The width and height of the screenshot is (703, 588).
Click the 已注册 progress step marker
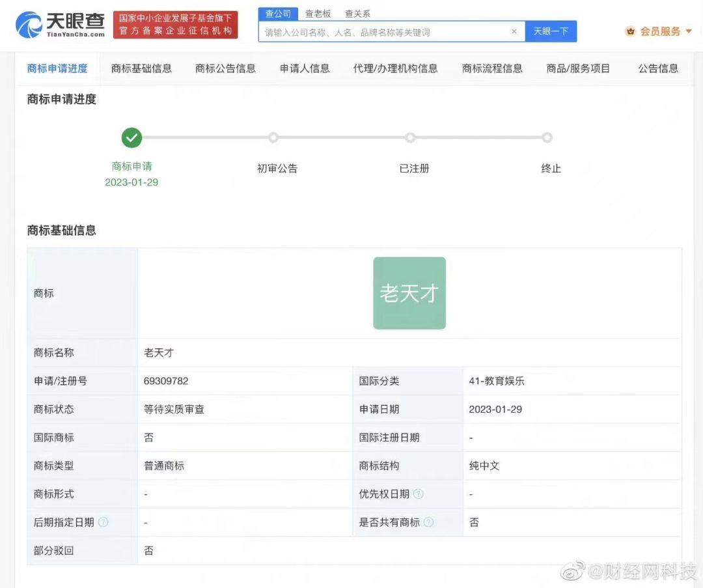[x=410, y=137]
